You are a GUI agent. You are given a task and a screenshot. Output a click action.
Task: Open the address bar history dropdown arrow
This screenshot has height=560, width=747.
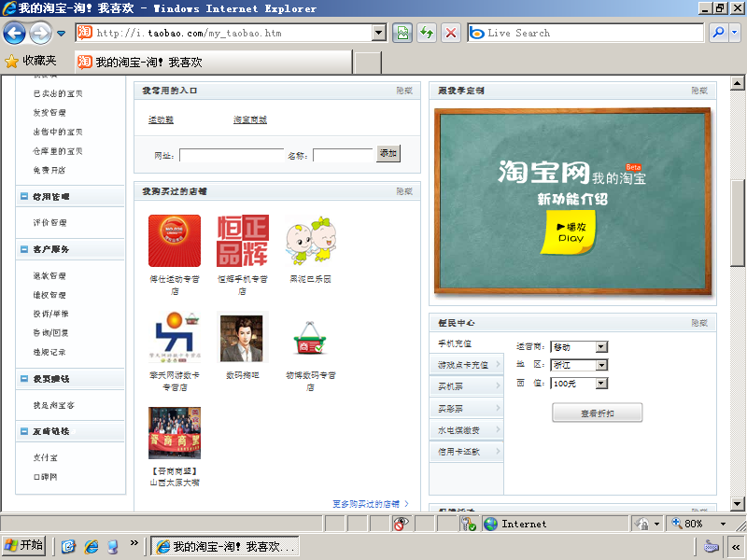click(x=379, y=33)
